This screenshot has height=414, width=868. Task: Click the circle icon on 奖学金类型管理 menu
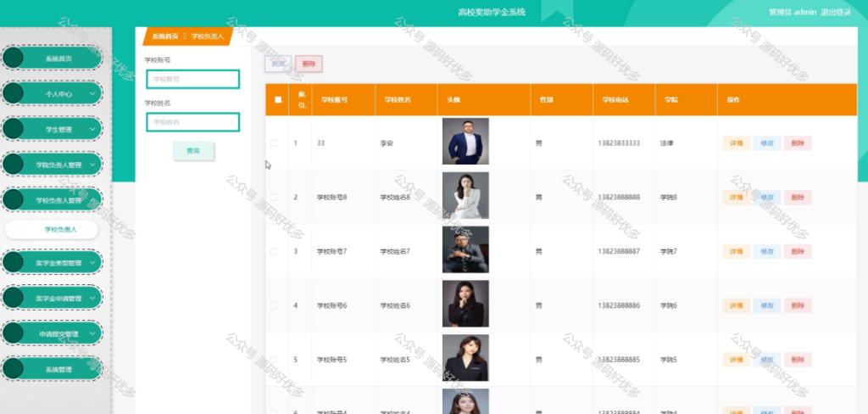click(x=13, y=262)
